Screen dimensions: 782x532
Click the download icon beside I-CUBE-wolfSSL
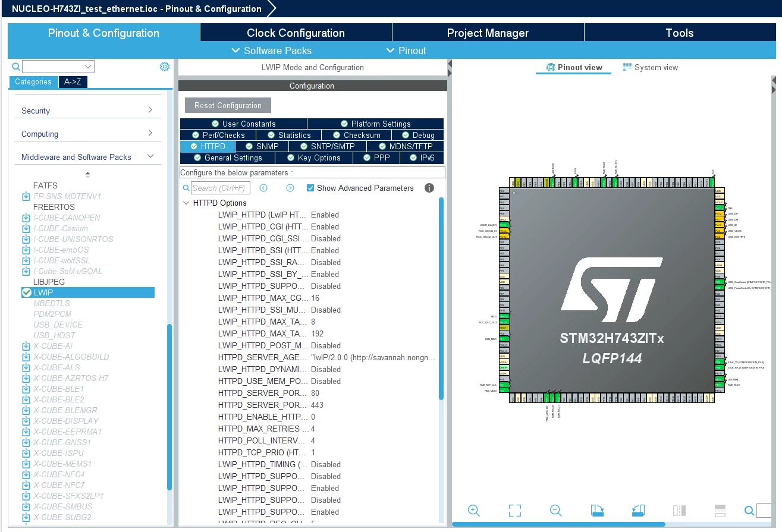click(26, 260)
